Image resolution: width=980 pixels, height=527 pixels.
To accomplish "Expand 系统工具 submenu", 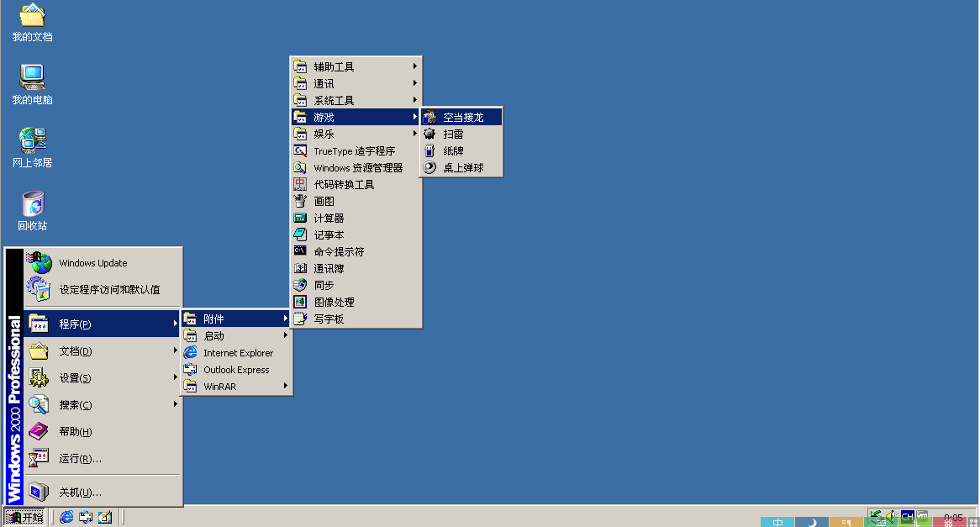I will [x=356, y=100].
